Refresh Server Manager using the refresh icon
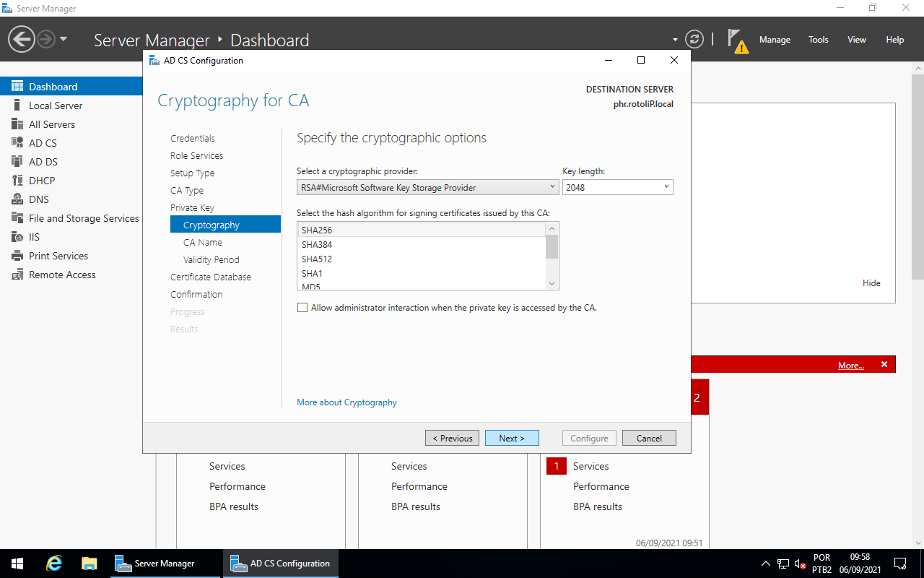 (x=694, y=39)
